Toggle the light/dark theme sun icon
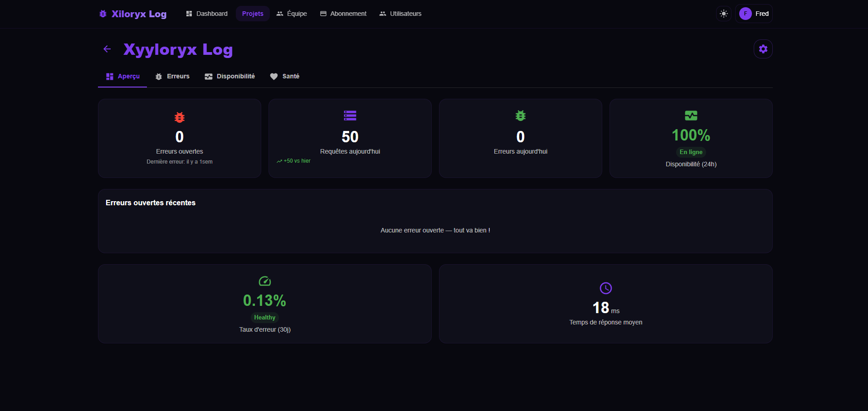 pyautogui.click(x=724, y=14)
